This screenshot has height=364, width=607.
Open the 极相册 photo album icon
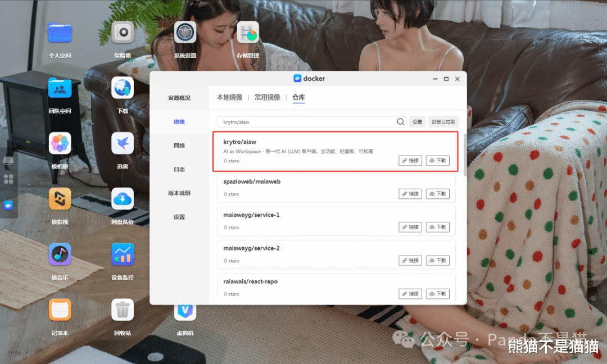pyautogui.click(x=60, y=143)
